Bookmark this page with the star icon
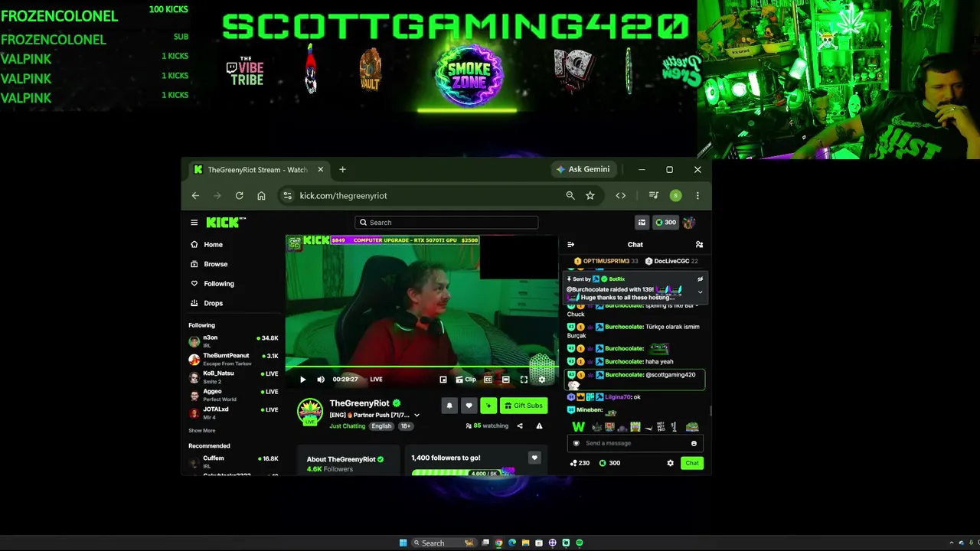Image resolution: width=980 pixels, height=551 pixels. click(590, 196)
